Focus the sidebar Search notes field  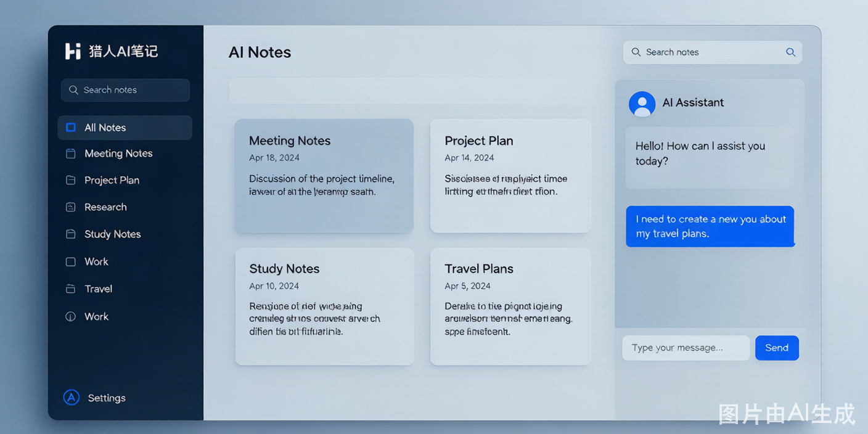tap(125, 90)
